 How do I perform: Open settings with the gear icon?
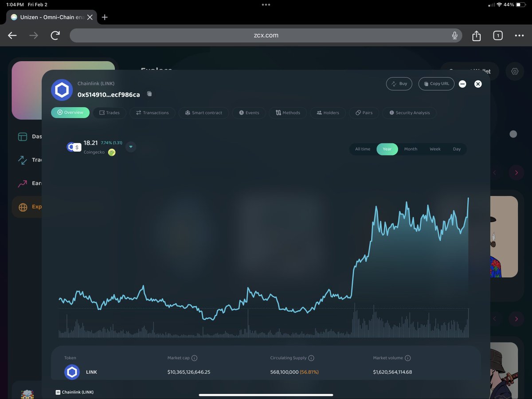(x=515, y=71)
